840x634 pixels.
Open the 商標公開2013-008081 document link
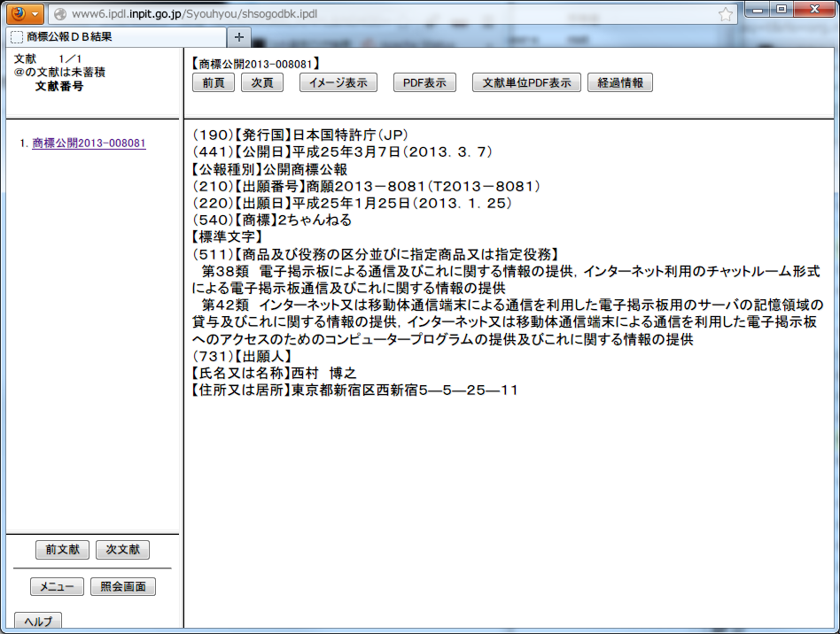(89, 143)
